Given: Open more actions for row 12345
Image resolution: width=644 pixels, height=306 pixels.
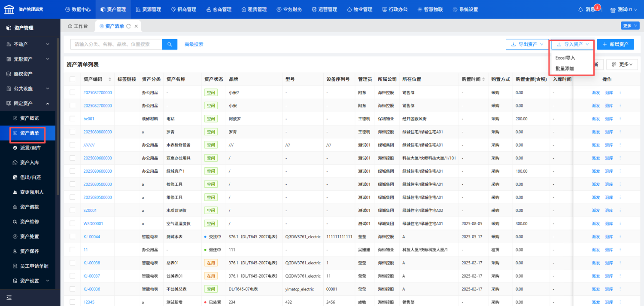Looking at the screenshot, I should click(x=620, y=302).
